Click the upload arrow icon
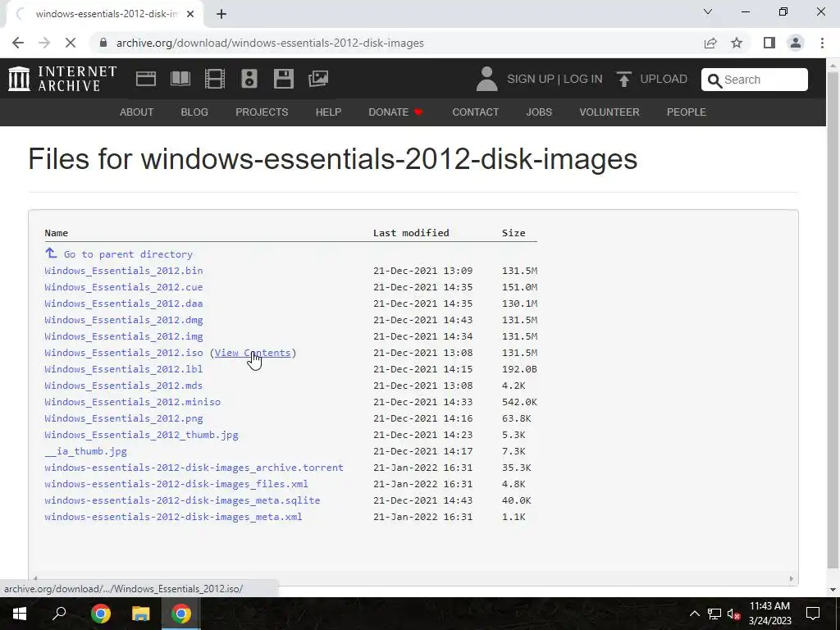This screenshot has height=630, width=840. tap(623, 79)
